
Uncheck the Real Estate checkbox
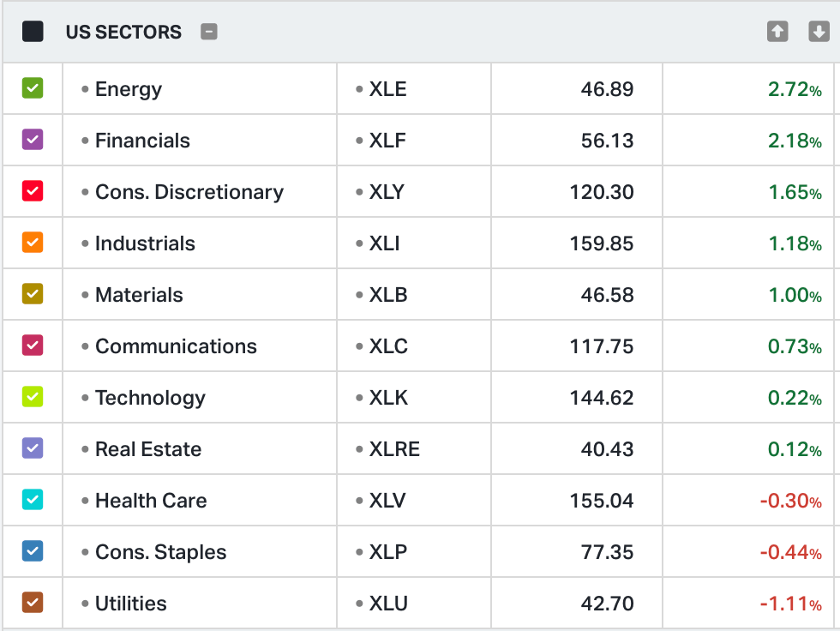(33, 448)
